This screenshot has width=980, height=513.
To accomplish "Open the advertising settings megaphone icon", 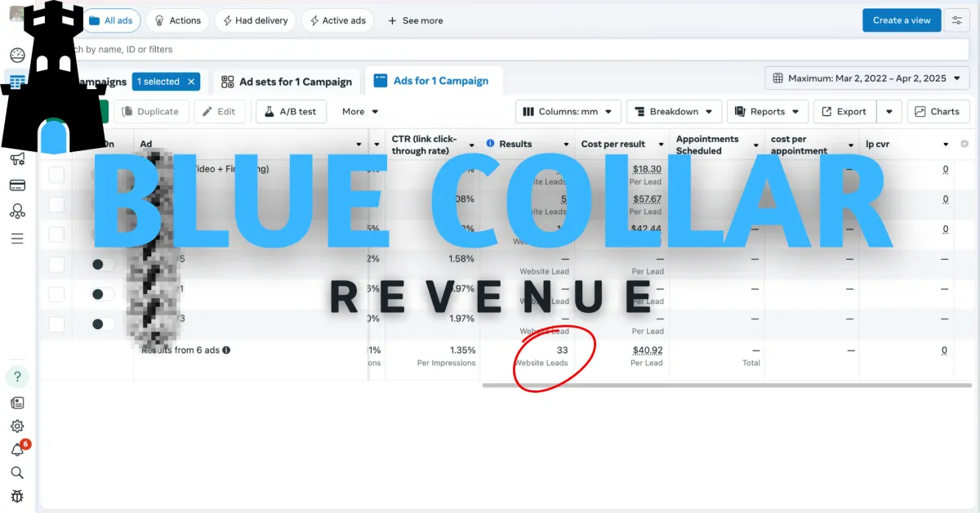I will [17, 159].
